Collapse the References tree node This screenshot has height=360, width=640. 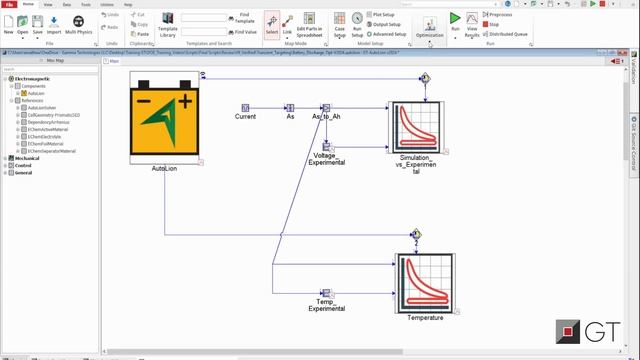point(11,100)
